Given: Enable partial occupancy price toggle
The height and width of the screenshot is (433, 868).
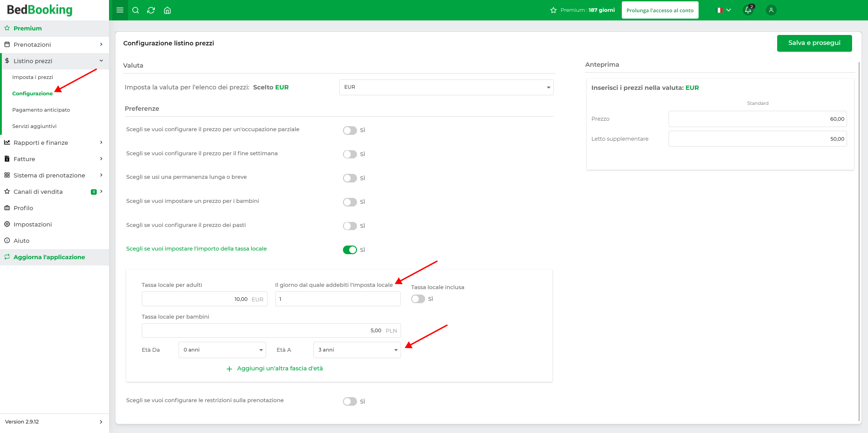Looking at the screenshot, I should click(x=350, y=130).
